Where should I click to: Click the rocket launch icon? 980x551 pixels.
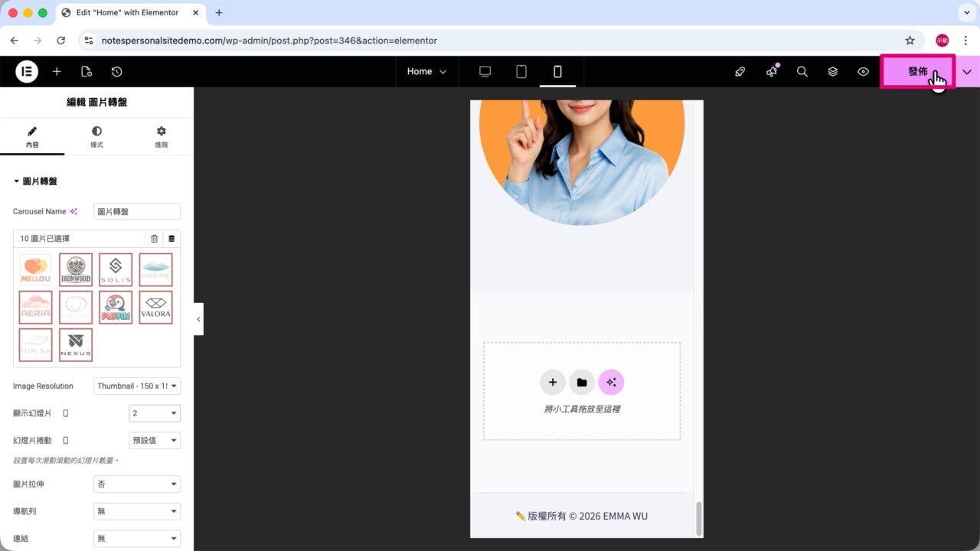(740, 71)
